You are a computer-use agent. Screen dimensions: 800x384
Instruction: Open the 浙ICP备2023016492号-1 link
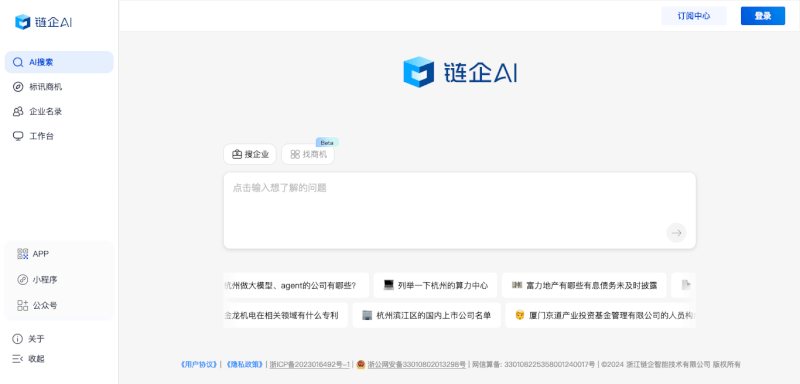pos(310,365)
